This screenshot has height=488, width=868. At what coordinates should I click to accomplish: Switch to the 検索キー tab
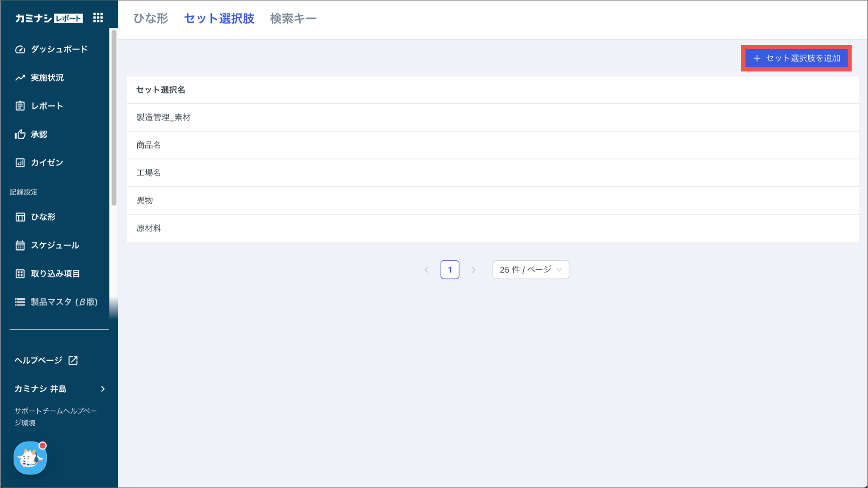tap(293, 19)
